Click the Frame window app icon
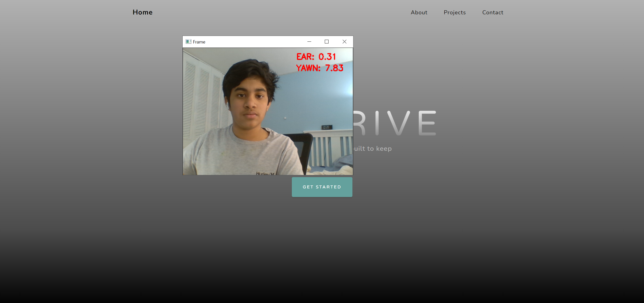 (x=188, y=42)
